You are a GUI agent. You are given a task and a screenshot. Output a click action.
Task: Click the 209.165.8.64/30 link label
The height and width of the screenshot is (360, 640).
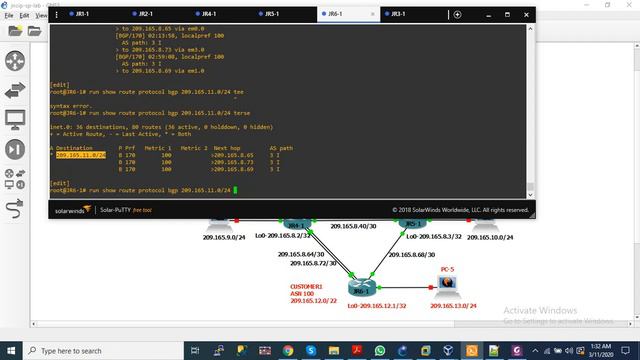[301, 254]
